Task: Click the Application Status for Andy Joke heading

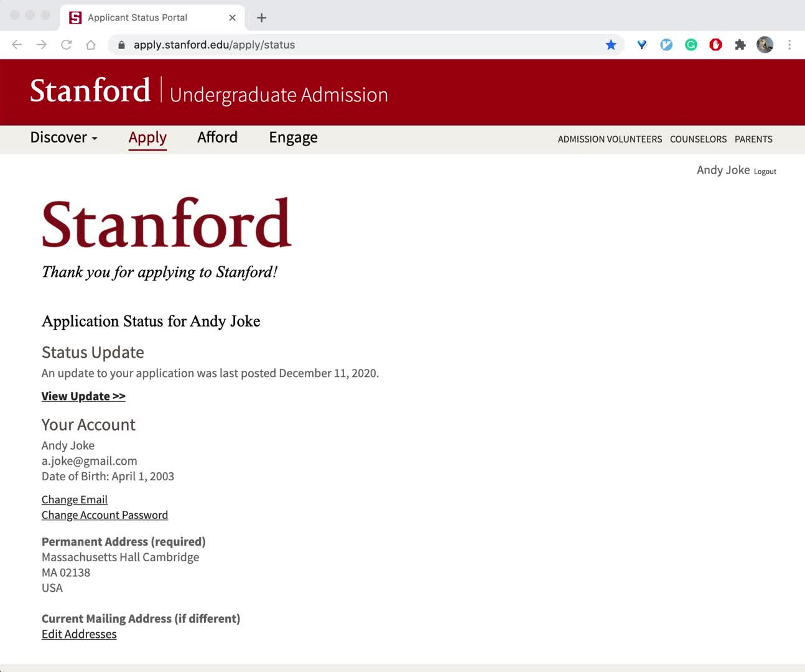Action: tap(151, 321)
